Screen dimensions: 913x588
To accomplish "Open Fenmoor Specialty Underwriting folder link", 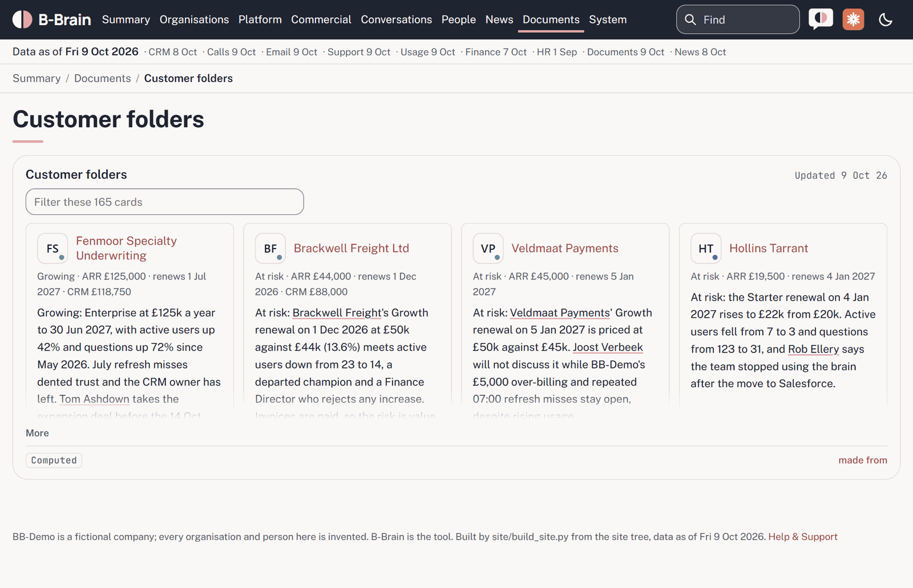I will [x=127, y=248].
